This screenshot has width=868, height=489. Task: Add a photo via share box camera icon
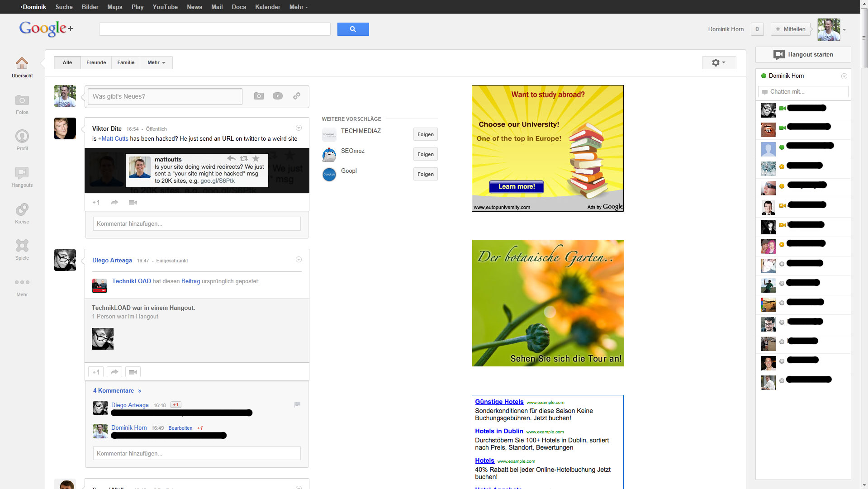coord(259,96)
